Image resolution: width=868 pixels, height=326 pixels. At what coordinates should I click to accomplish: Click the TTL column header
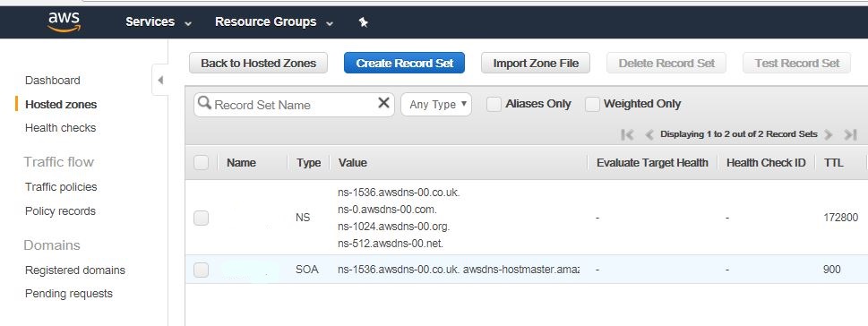click(833, 163)
